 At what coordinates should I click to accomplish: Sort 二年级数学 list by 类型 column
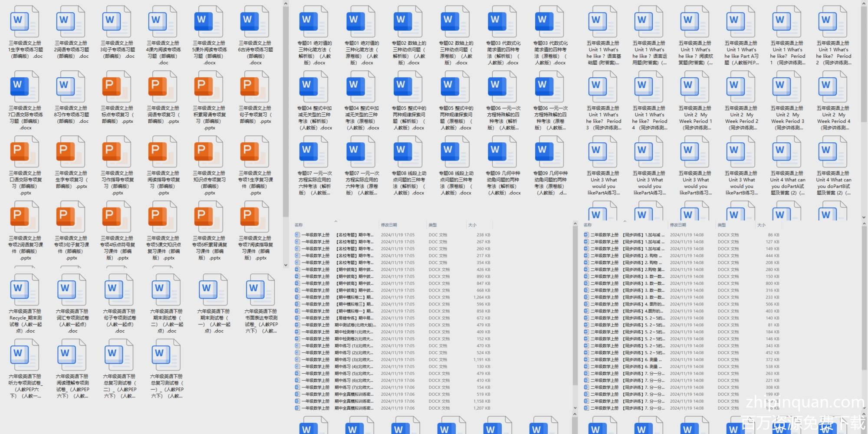pyautogui.click(x=722, y=225)
